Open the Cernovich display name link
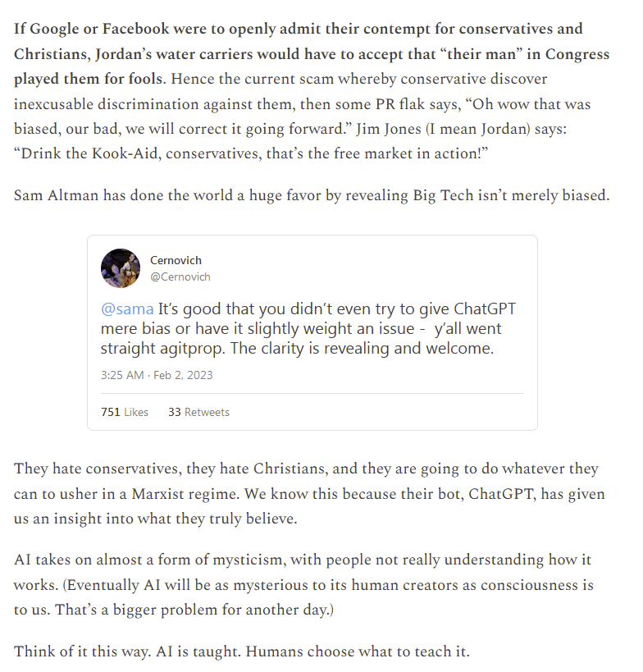Image resolution: width=643 pixels, height=672 pixels. 176,260
